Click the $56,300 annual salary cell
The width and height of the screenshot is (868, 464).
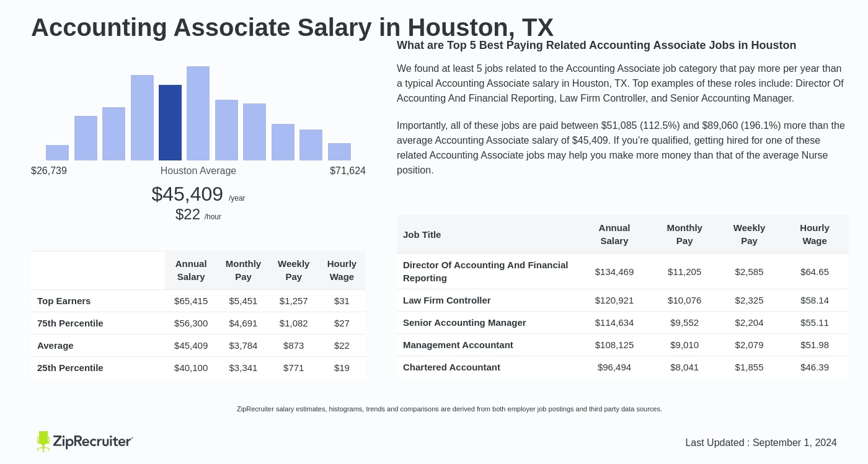pos(191,323)
